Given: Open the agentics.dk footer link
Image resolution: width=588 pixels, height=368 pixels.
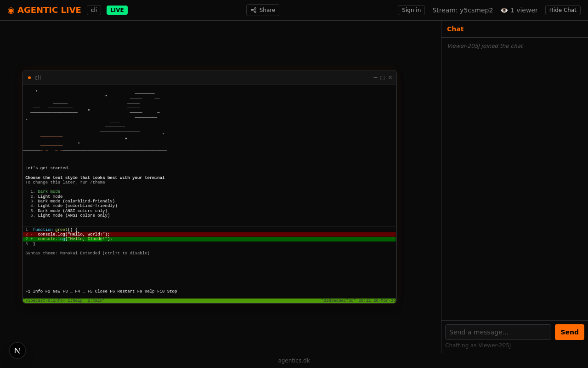Looking at the screenshot, I should tap(294, 361).
